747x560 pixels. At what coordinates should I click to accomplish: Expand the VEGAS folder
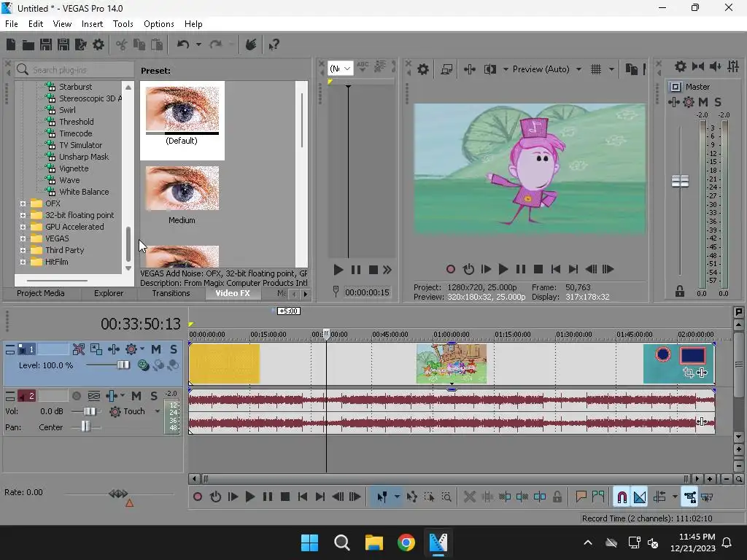click(23, 238)
